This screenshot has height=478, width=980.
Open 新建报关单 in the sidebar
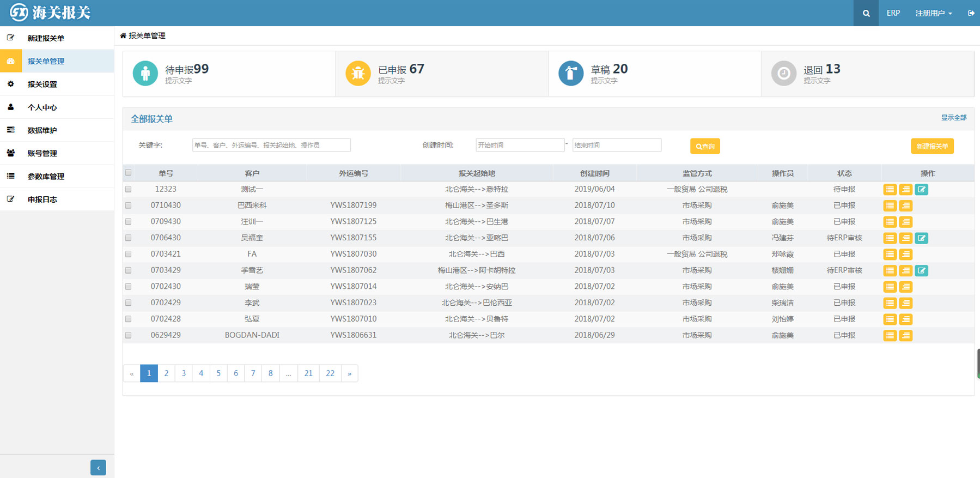[x=57, y=38]
